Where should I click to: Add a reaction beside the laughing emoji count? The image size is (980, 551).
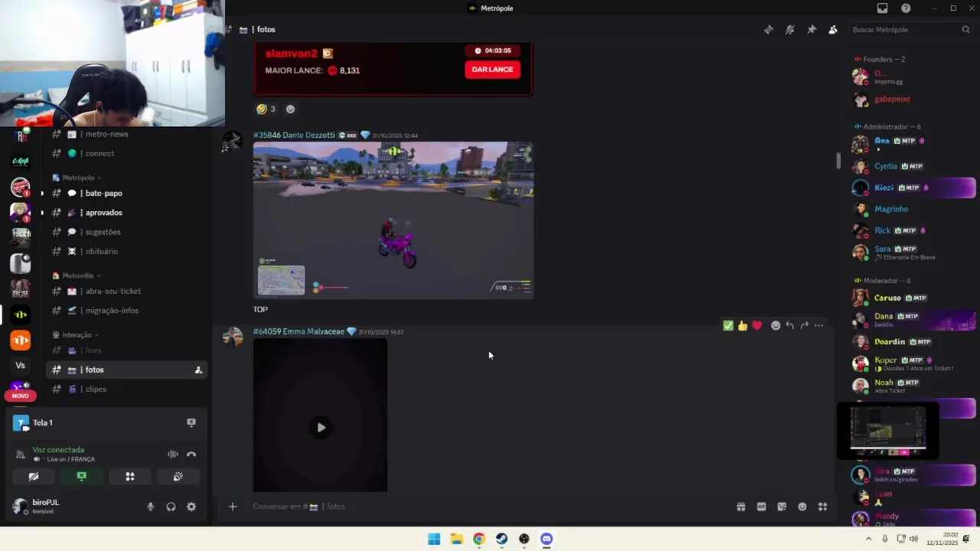[x=290, y=109]
